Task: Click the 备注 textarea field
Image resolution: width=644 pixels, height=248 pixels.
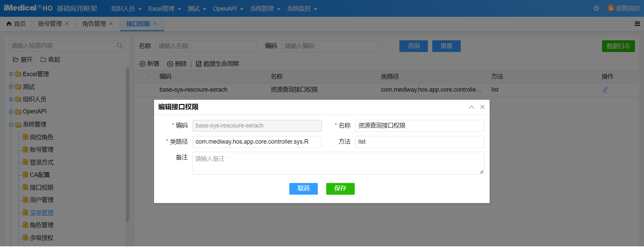Action: 338,163
